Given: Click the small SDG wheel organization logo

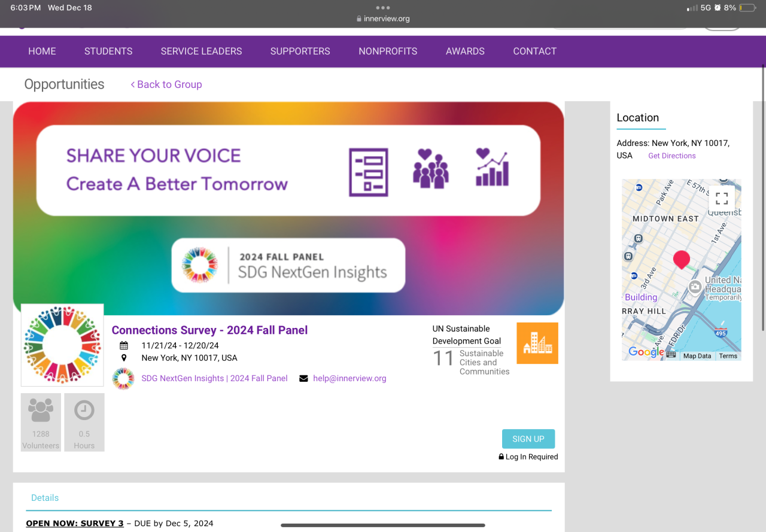Looking at the screenshot, I should point(123,379).
